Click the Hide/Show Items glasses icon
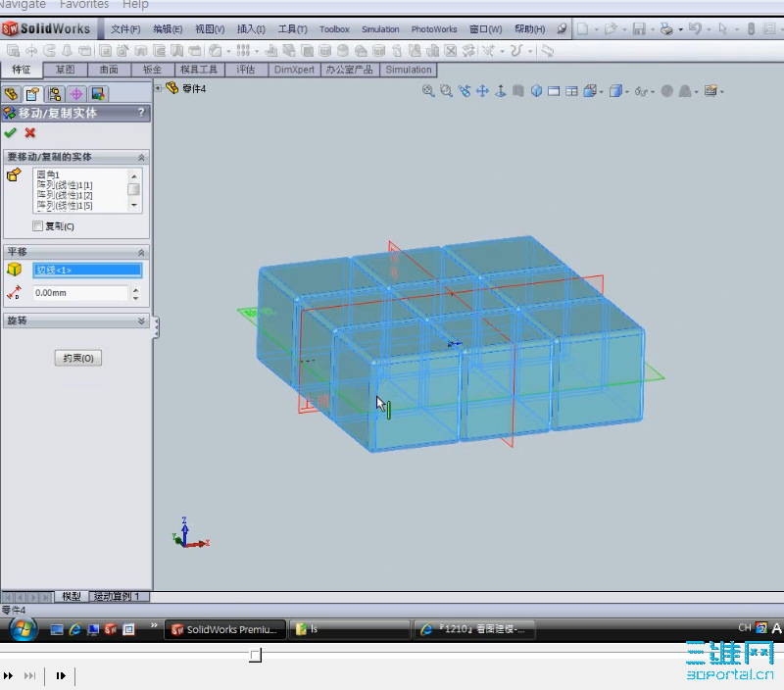Screen dimensions: 784x690 (x=641, y=91)
